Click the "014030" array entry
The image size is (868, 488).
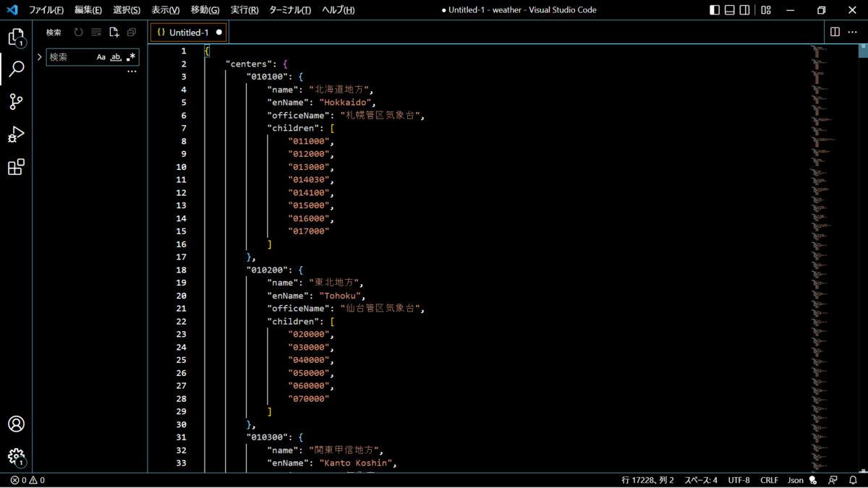(309, 180)
